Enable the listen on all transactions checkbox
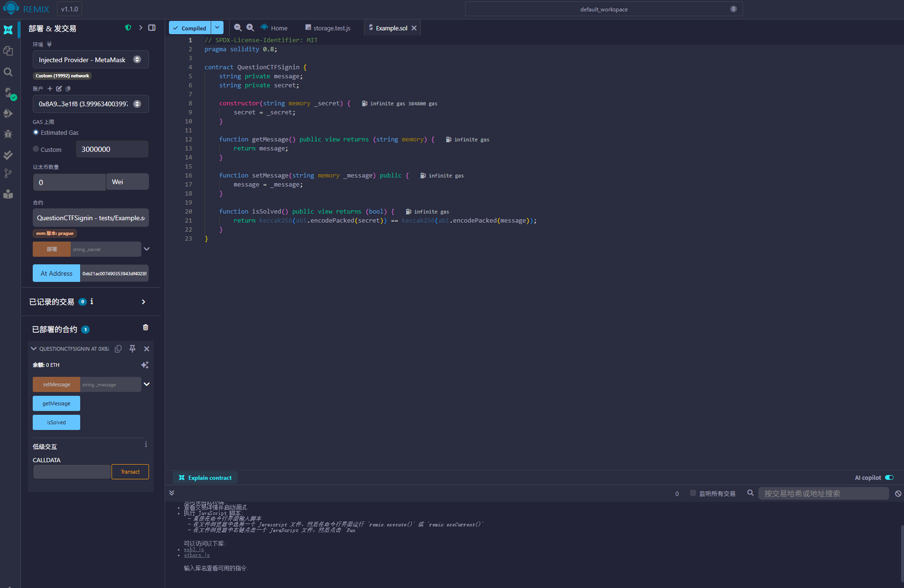The image size is (904, 588). click(693, 493)
